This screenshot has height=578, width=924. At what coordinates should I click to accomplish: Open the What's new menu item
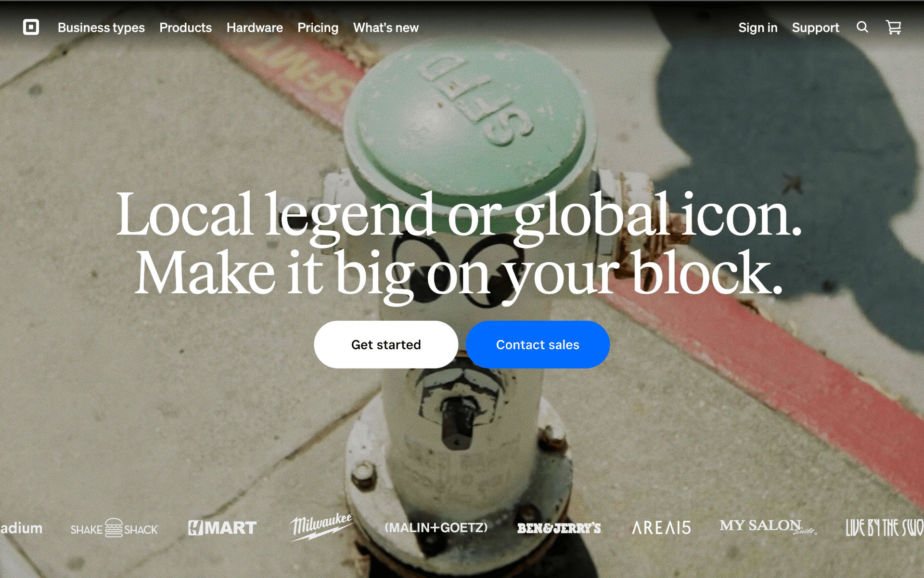coord(385,27)
